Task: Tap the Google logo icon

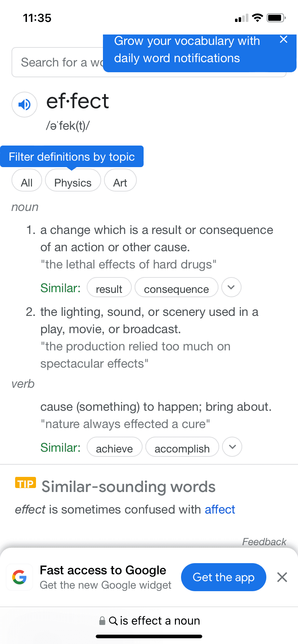Action: [x=19, y=577]
